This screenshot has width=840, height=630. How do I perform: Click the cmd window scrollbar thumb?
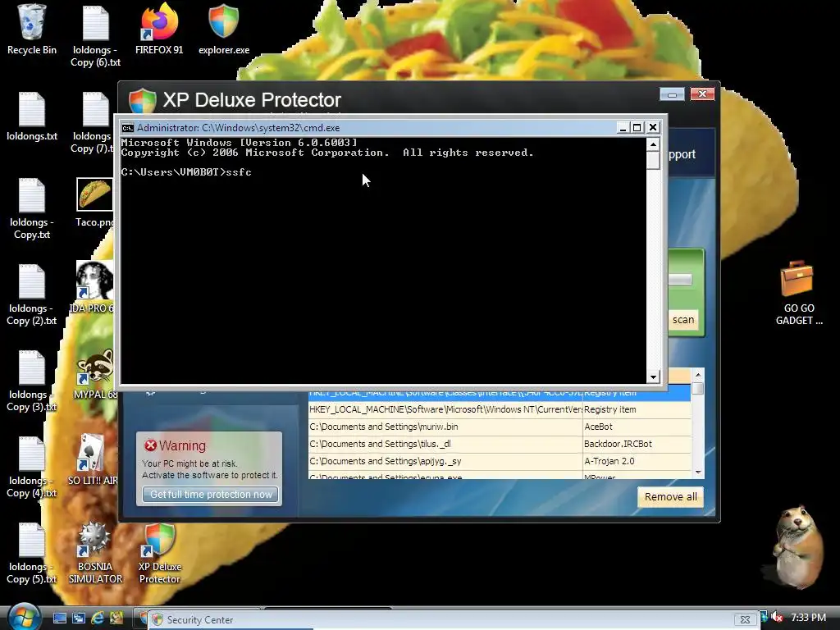(x=653, y=160)
